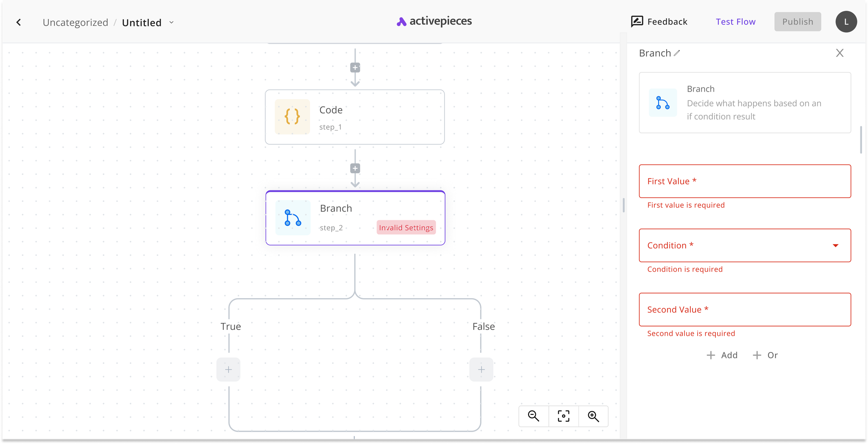868x444 pixels.
Task: Open the Condition dropdown
Action: coord(745,246)
